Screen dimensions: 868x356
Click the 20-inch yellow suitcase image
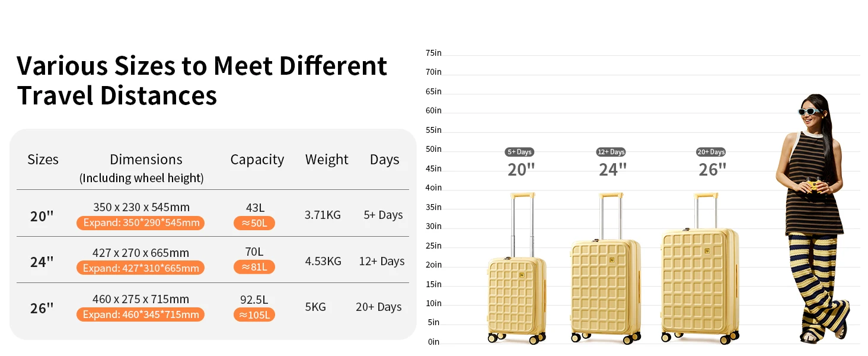point(517,297)
